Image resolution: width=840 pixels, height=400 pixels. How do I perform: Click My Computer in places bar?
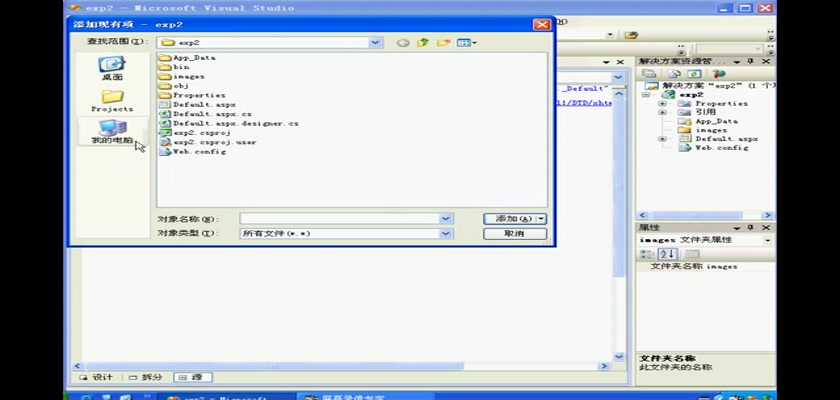click(x=111, y=132)
